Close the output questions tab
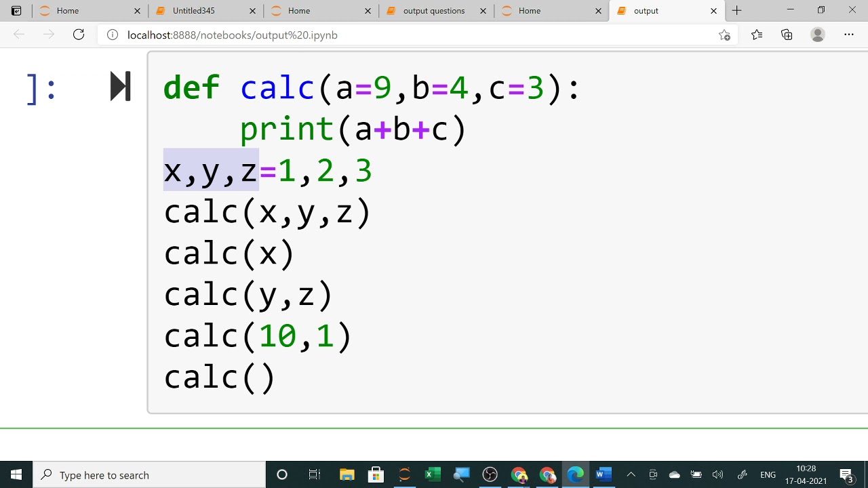The height and width of the screenshot is (488, 868). click(483, 11)
